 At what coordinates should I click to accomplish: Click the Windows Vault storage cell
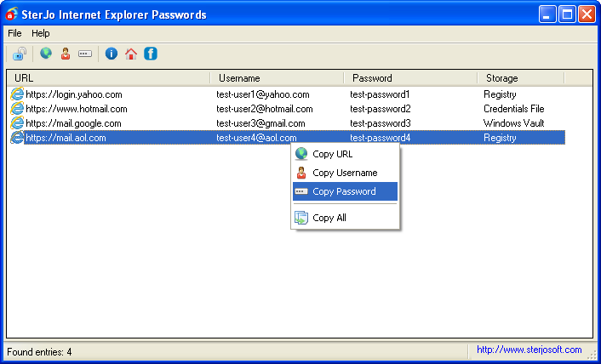pyautogui.click(x=514, y=123)
